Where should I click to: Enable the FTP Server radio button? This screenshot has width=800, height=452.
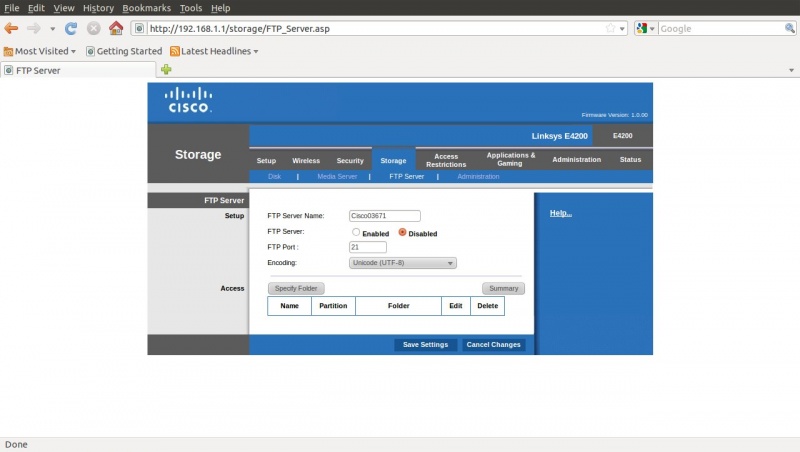pos(356,232)
